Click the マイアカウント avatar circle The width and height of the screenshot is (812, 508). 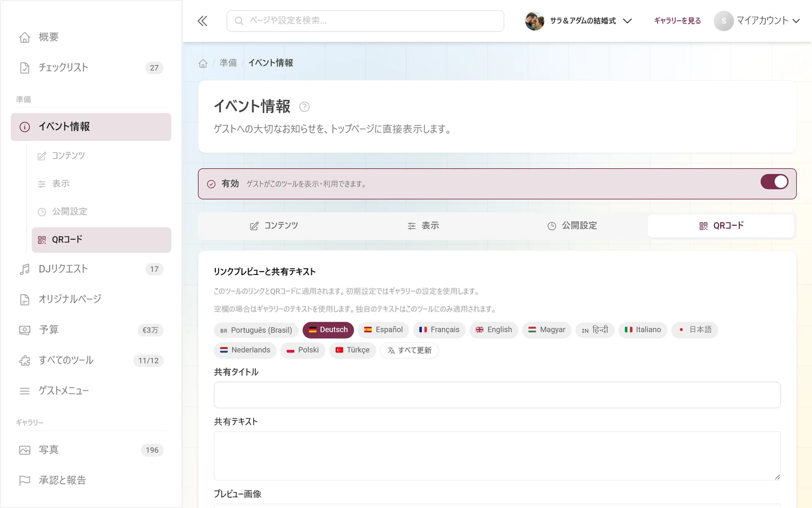point(723,21)
